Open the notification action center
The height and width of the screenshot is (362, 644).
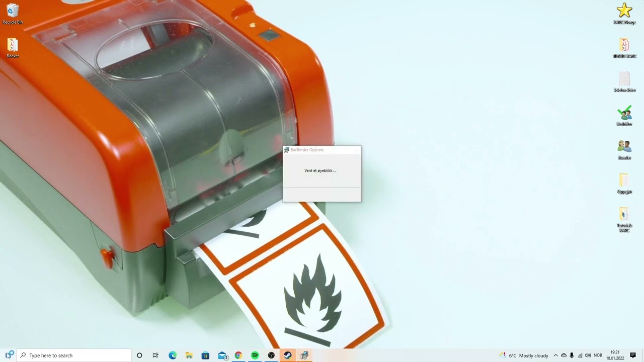pyautogui.click(x=633, y=355)
